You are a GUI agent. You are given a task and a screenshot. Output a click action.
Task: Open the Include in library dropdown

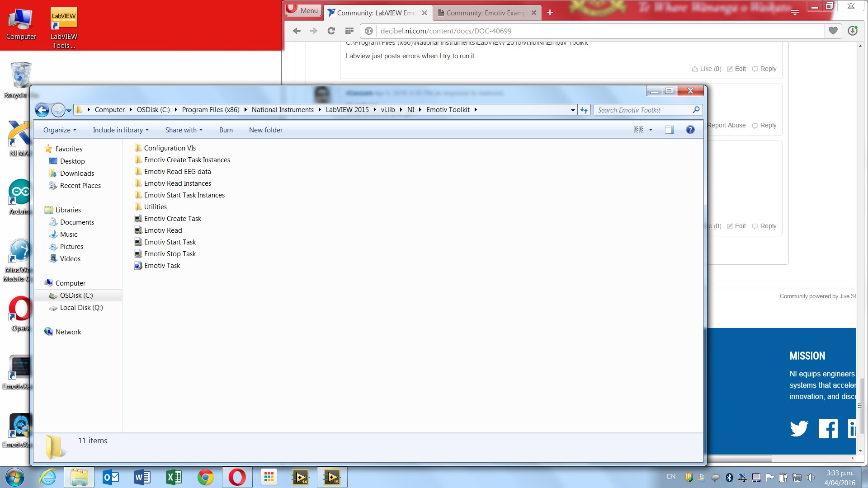pyautogui.click(x=121, y=130)
